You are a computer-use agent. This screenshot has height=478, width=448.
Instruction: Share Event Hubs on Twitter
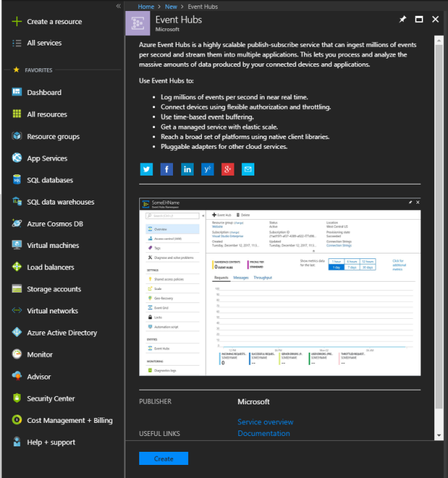tap(146, 169)
